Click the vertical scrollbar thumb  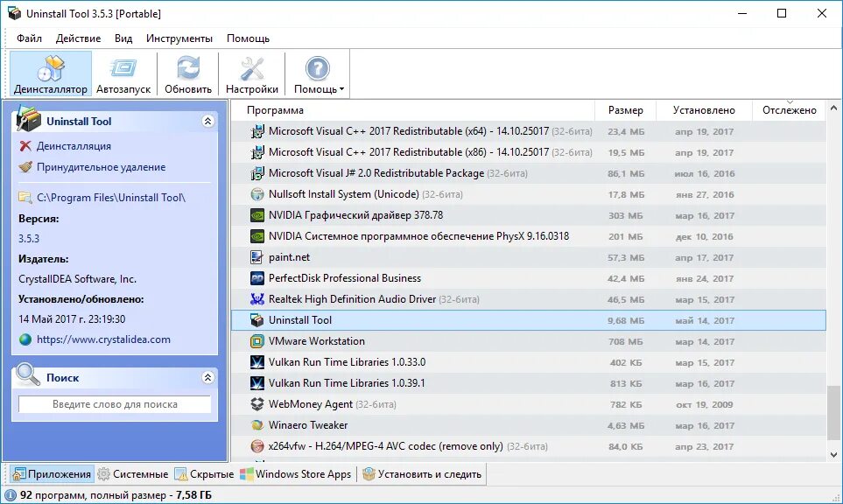click(x=834, y=411)
